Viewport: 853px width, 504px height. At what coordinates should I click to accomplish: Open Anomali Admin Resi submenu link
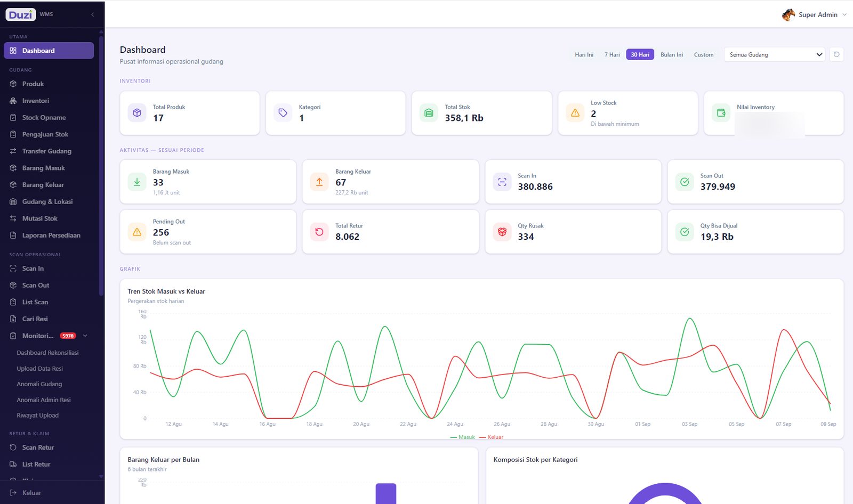(43, 400)
